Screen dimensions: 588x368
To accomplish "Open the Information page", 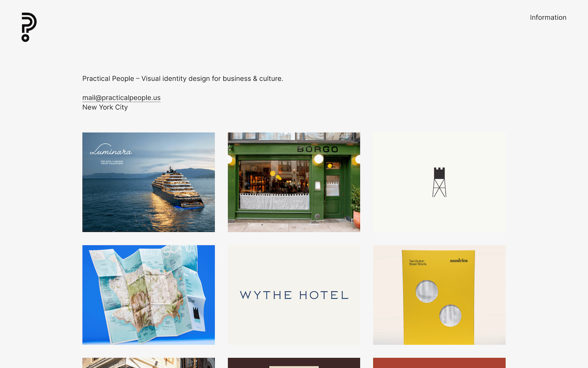I will point(548,18).
